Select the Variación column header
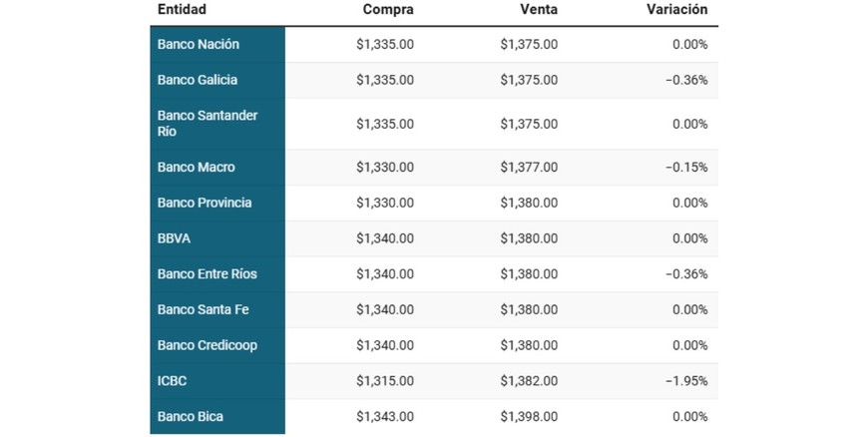This screenshot has height=437, width=868. pyautogui.click(x=676, y=10)
